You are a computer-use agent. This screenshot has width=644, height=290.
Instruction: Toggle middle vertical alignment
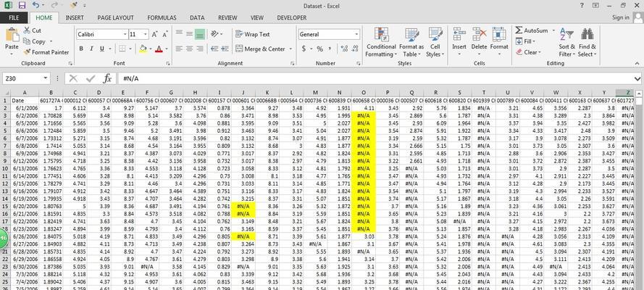point(189,33)
